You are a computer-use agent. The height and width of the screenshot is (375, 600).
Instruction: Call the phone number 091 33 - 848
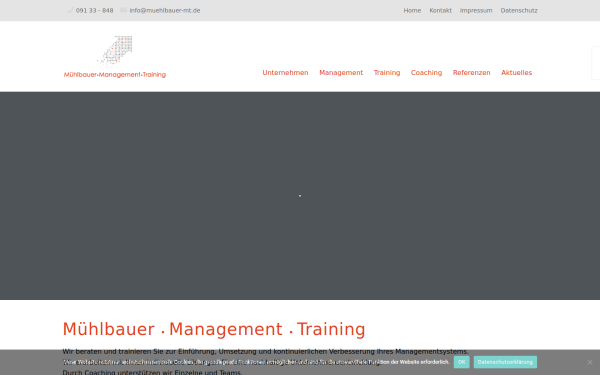point(95,10)
